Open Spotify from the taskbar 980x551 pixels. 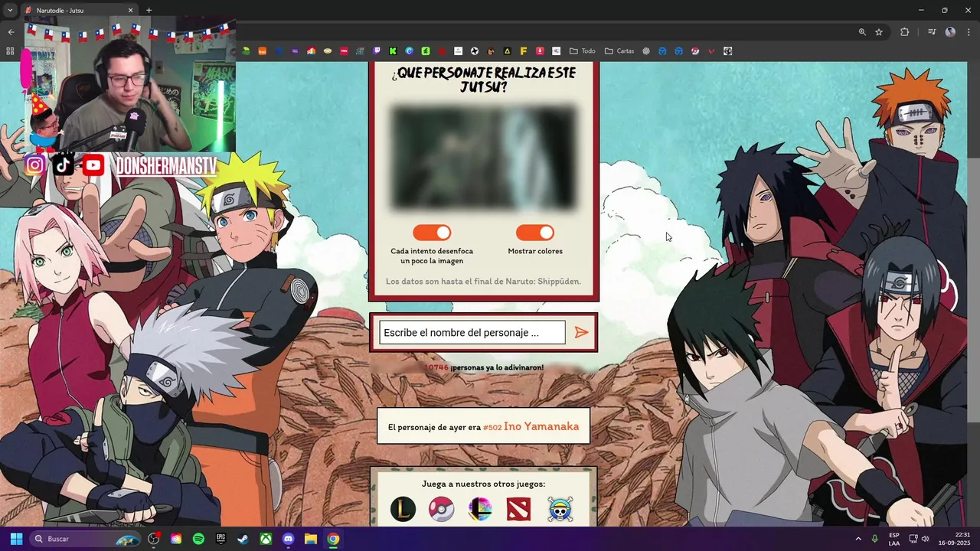pos(198,539)
